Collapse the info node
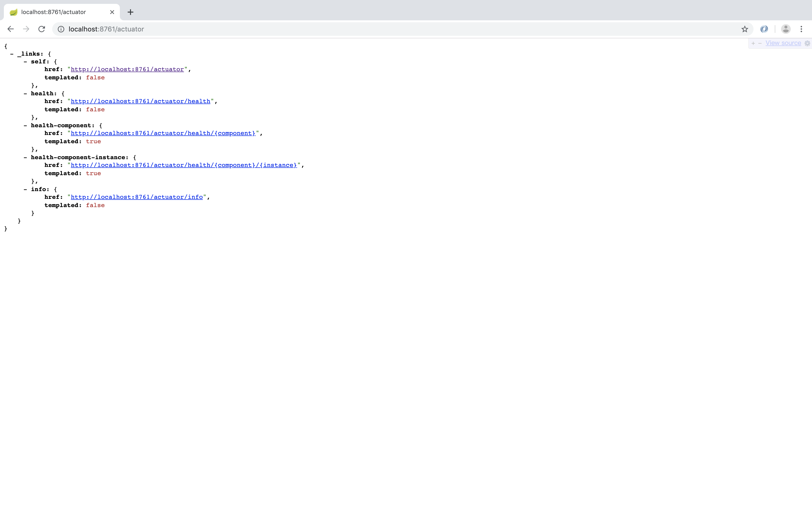The width and height of the screenshot is (812, 508). [x=25, y=189]
